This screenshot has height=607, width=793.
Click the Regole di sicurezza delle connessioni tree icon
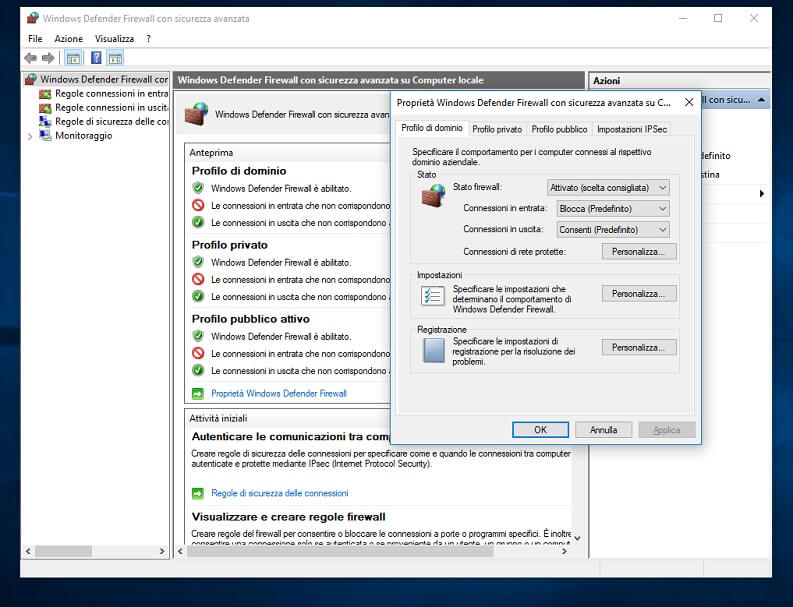[46, 121]
